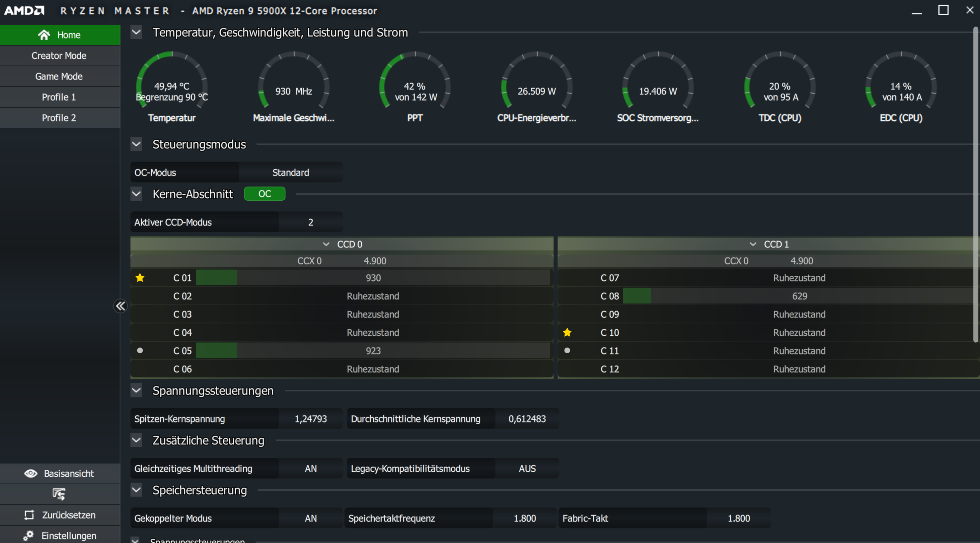Click the Speichertaktfrequenz value 1.800 field

click(524, 518)
